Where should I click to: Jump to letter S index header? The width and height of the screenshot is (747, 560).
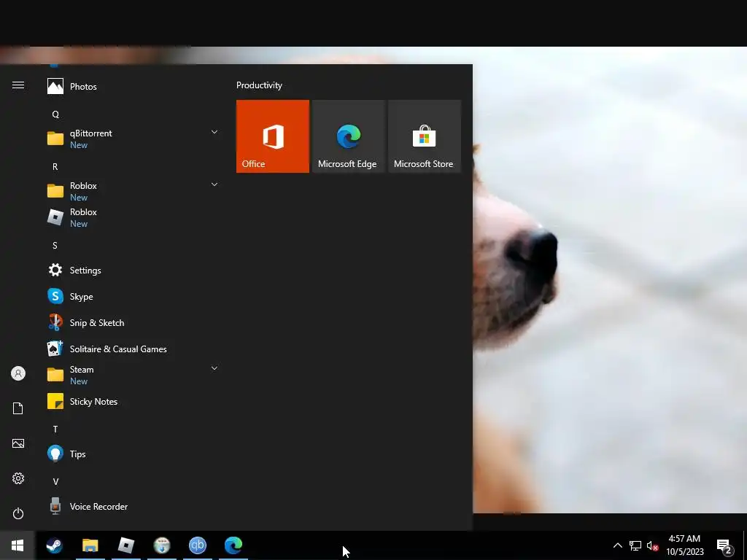(55, 245)
